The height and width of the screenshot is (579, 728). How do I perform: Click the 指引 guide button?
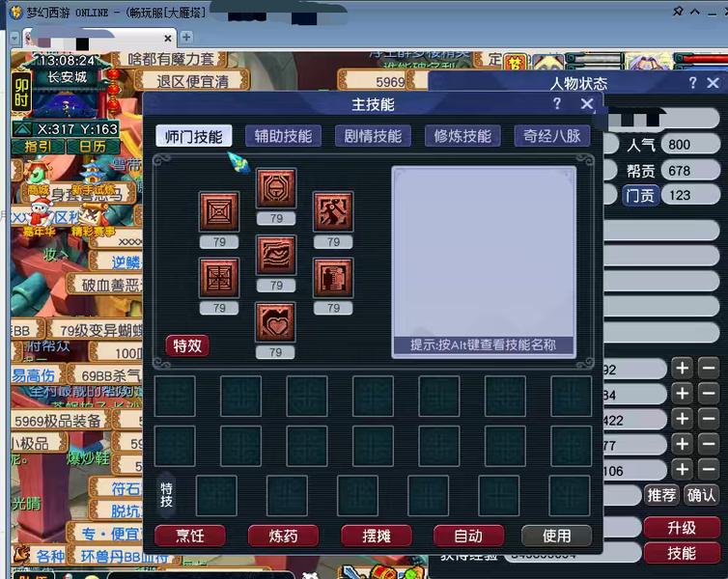38,147
